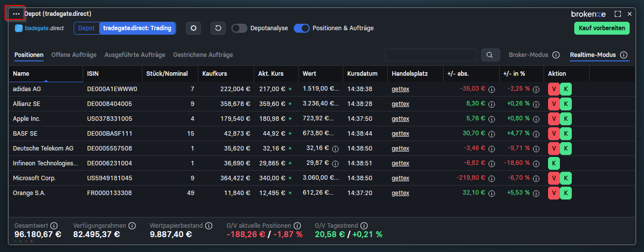Click the tradegate.direct logo
Screen dimensions: 644x252
click(40, 28)
